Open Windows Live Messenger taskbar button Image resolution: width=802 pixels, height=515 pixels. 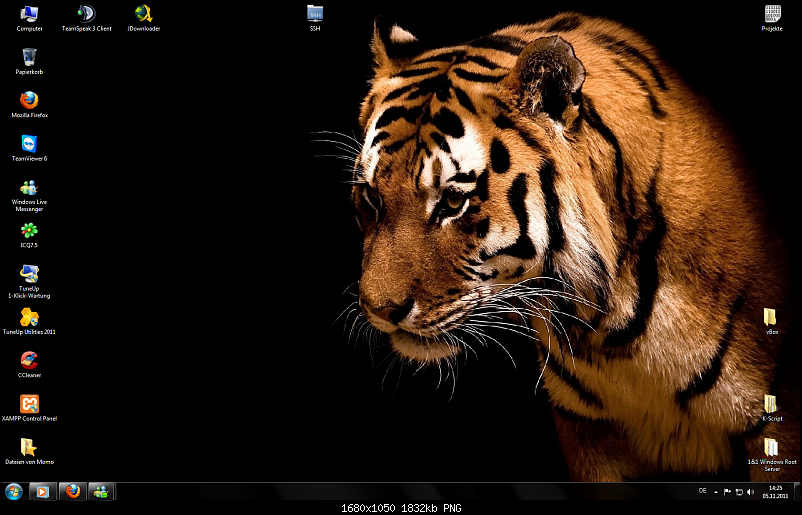click(101, 492)
